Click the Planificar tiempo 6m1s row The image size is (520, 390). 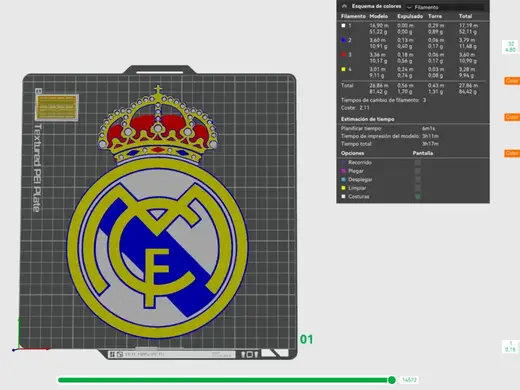[388, 128]
